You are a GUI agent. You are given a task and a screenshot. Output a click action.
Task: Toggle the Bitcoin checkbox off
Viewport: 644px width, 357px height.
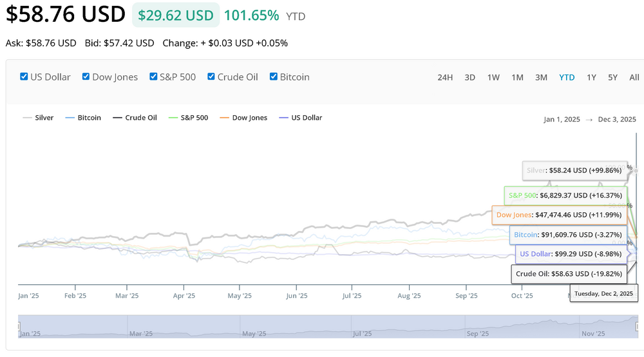click(x=274, y=77)
